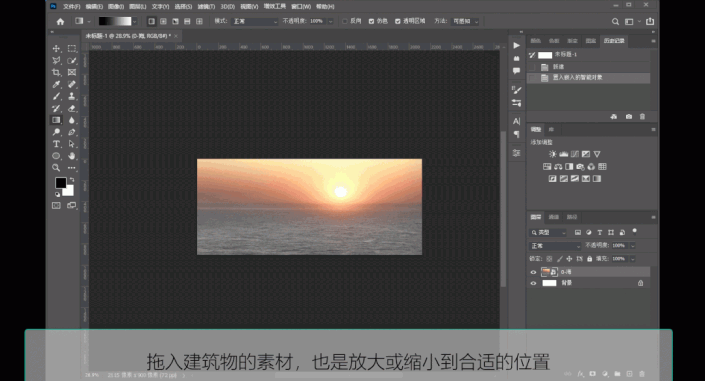This screenshot has width=705, height=381.
Task: Open the 文字(Y) menu
Action: tap(160, 7)
